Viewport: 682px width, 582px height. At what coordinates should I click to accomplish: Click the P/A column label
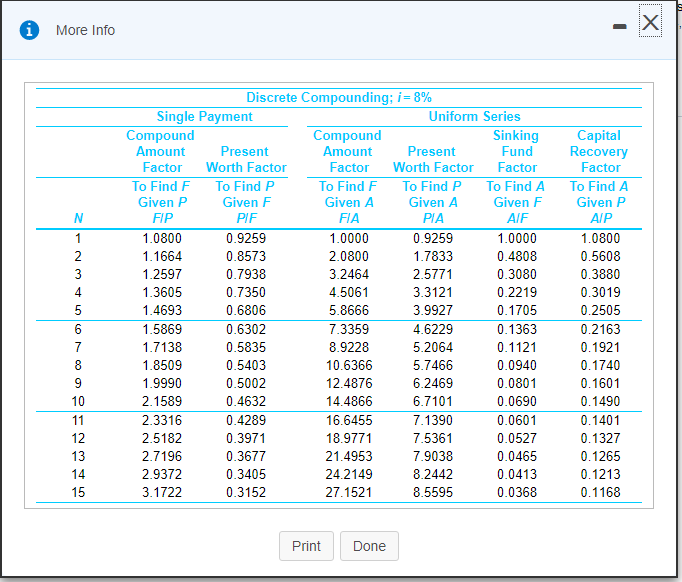click(433, 218)
